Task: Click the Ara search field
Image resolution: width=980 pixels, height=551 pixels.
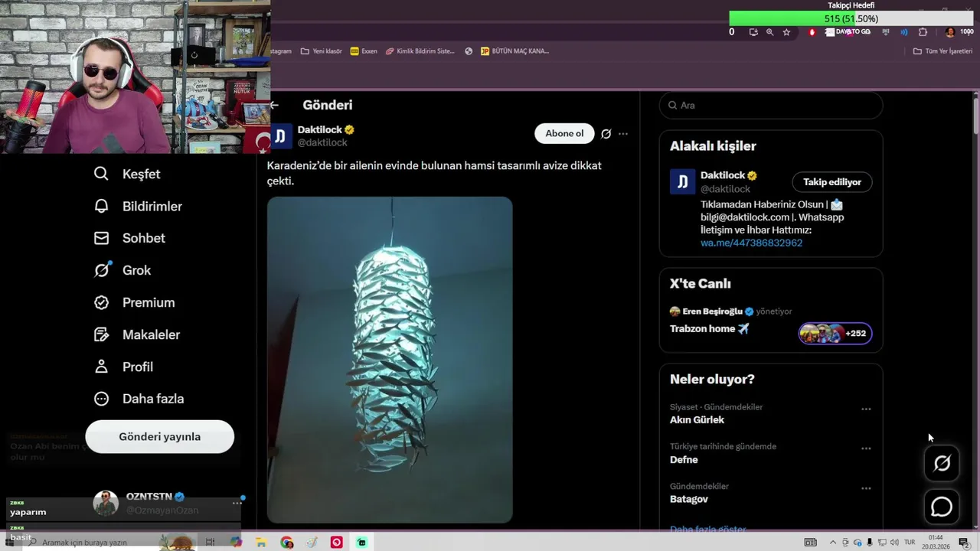Action: click(x=771, y=105)
